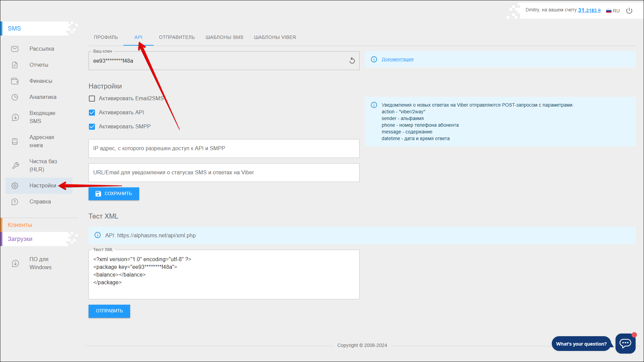Click the power logout icon
The image size is (644, 362).
point(629,11)
